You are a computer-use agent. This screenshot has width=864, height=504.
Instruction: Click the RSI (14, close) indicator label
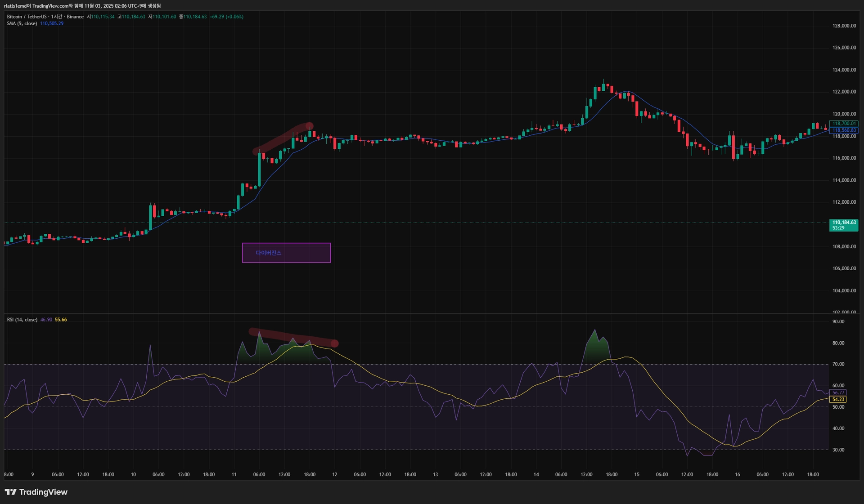pos(22,320)
